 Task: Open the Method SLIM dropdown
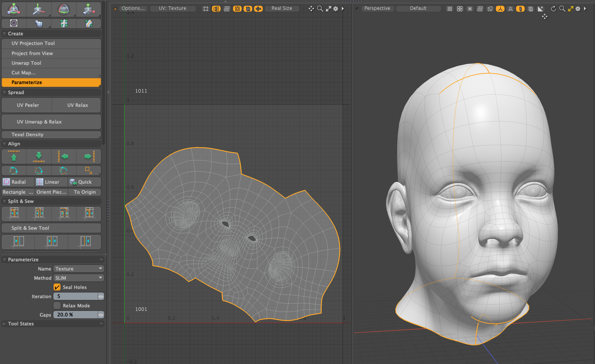[x=79, y=278]
